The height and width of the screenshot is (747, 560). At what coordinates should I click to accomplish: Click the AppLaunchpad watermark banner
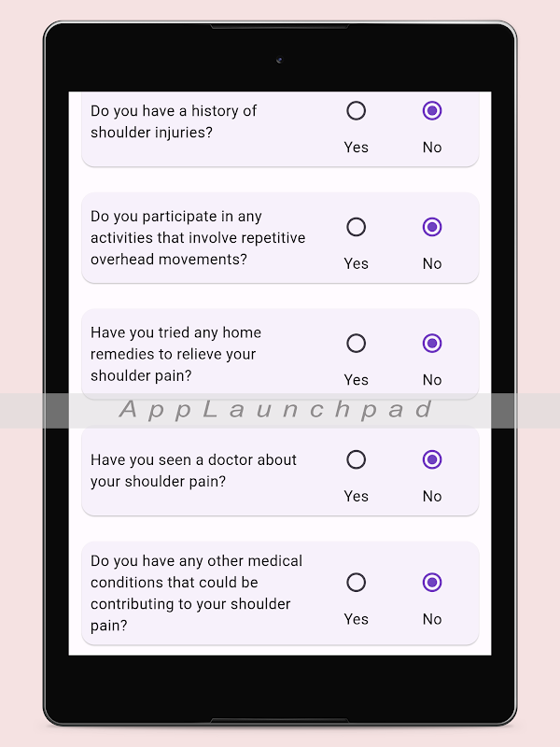point(278,410)
